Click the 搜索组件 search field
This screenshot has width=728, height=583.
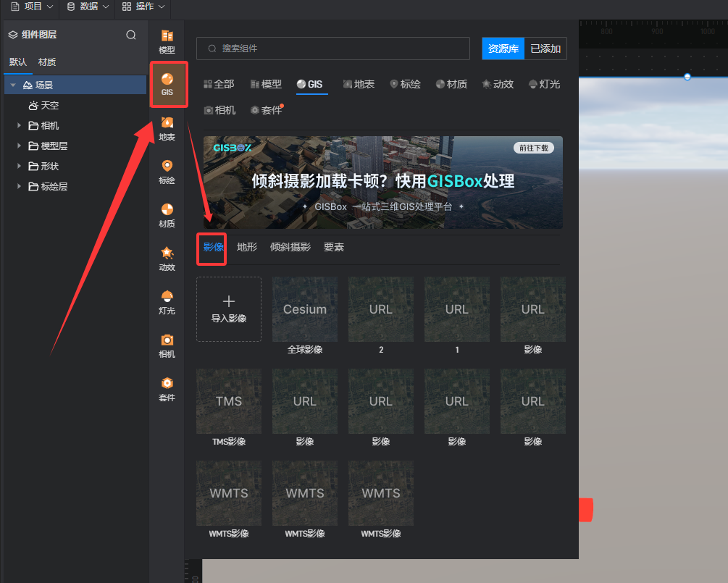[333, 49]
